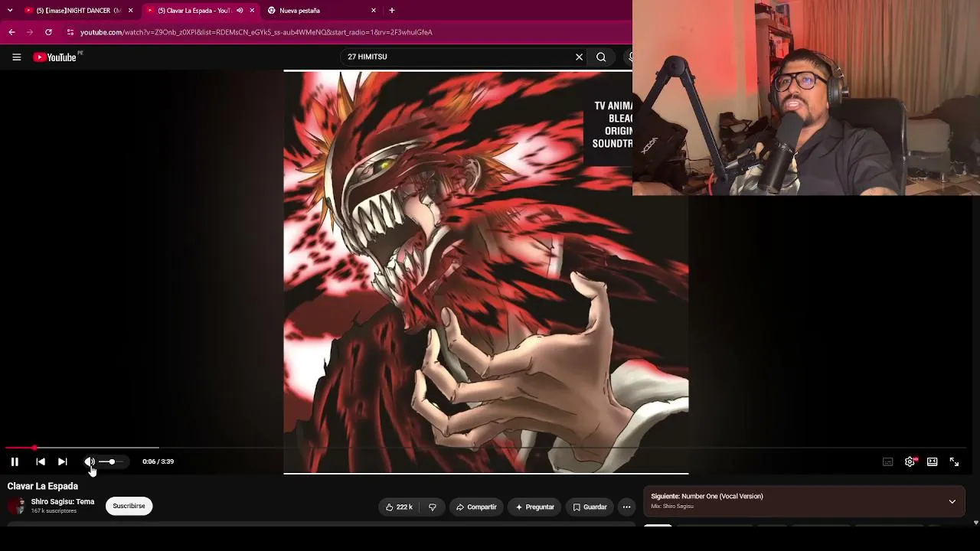Enter fullscreen mode

pos(954,461)
